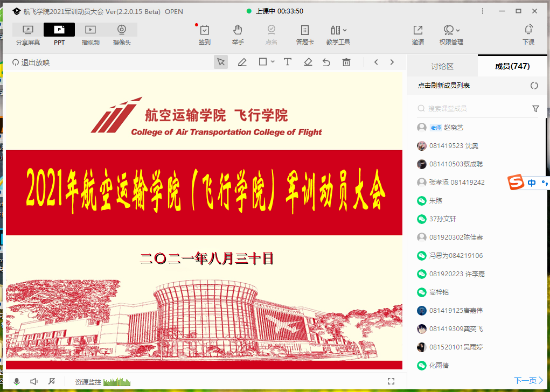Expand the shape tool dropdown

[273, 62]
